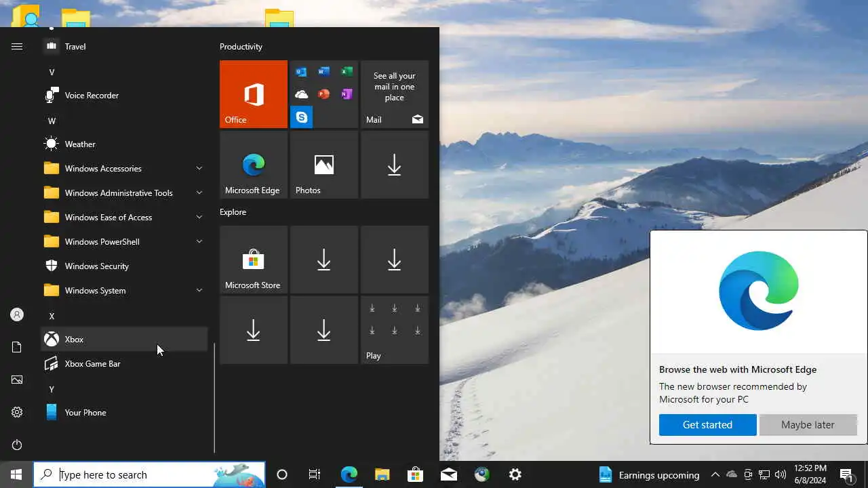
Task: Expand Windows Administrative Tools chevron
Action: coord(199,192)
